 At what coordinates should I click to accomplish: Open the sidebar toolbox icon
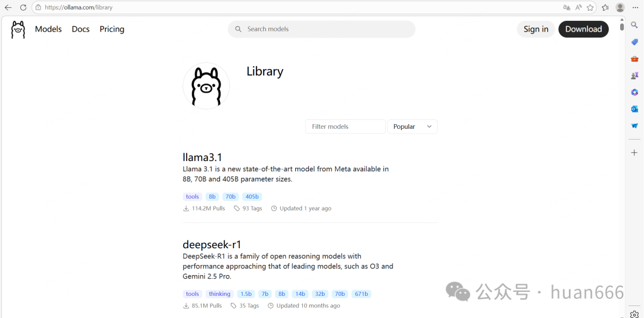634,58
